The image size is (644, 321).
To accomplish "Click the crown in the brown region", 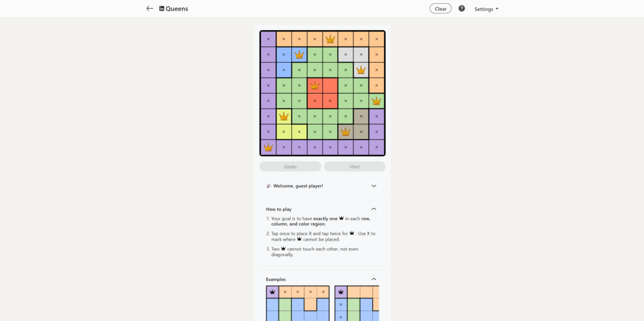I will coord(345,132).
